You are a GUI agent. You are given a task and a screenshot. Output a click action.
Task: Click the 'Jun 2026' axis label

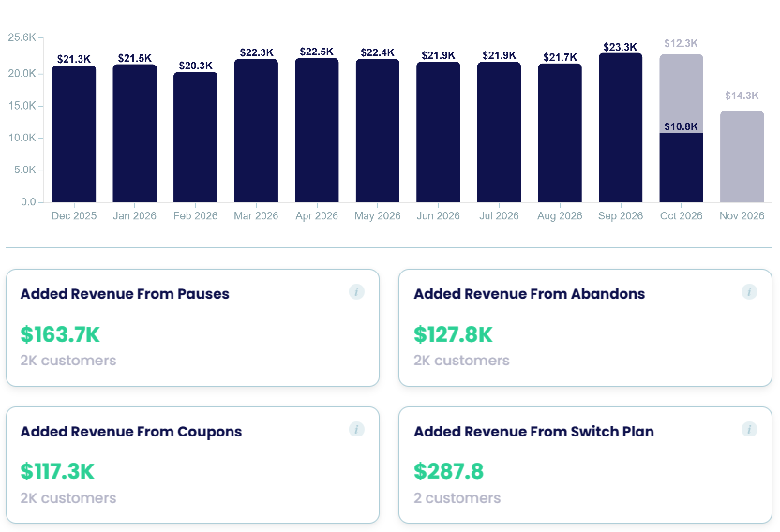pos(438,215)
